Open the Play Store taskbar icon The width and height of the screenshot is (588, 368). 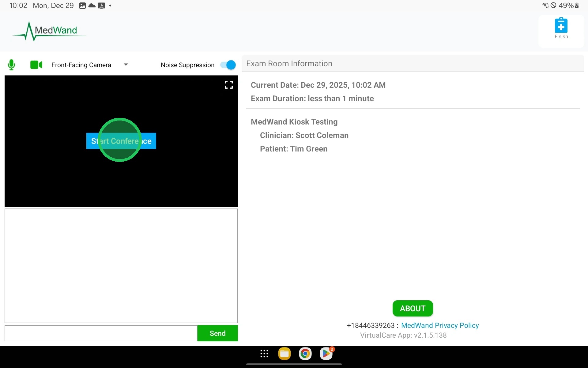click(x=326, y=354)
